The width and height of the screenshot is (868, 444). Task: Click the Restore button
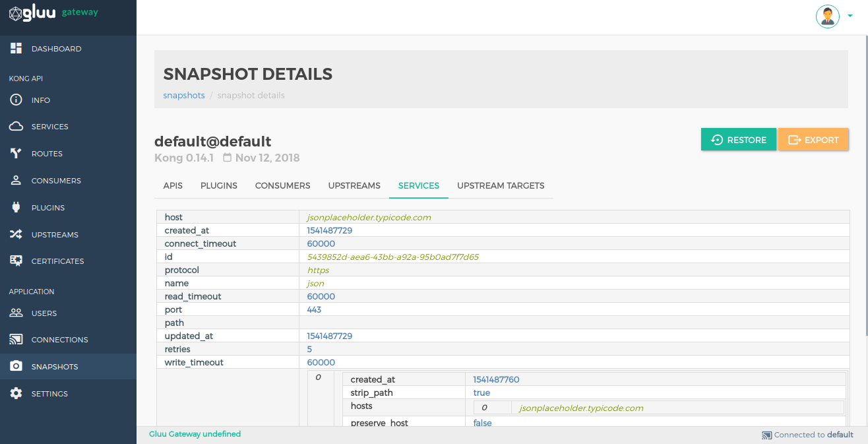[739, 140]
